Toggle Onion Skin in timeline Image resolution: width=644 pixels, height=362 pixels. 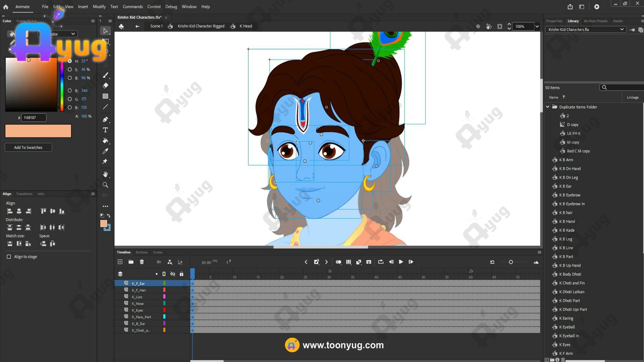(339, 262)
